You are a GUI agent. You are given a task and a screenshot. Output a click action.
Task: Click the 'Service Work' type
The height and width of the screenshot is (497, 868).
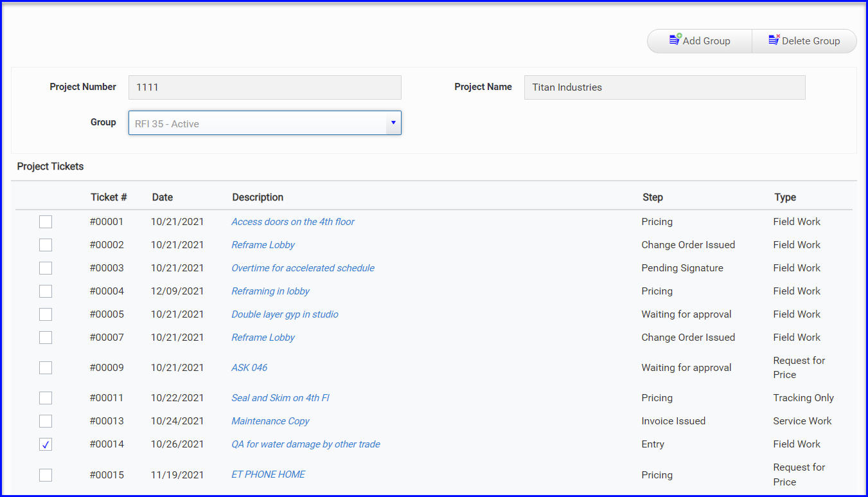pyautogui.click(x=802, y=421)
